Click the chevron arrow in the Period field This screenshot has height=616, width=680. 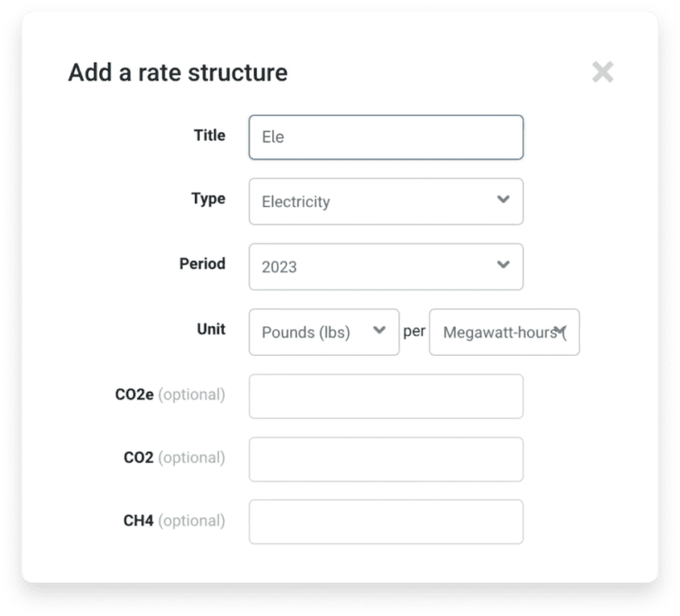pyautogui.click(x=503, y=265)
